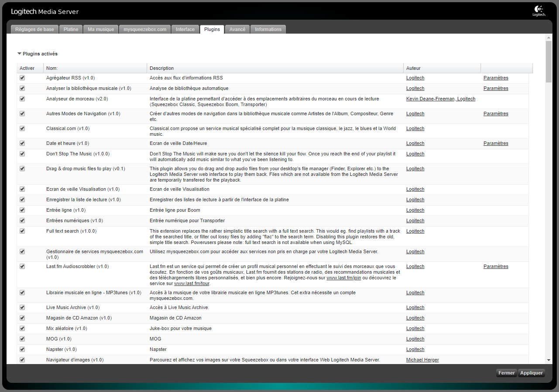Uncheck the MOG plugin checkbox
This screenshot has height=392, width=559.
(x=22, y=339)
